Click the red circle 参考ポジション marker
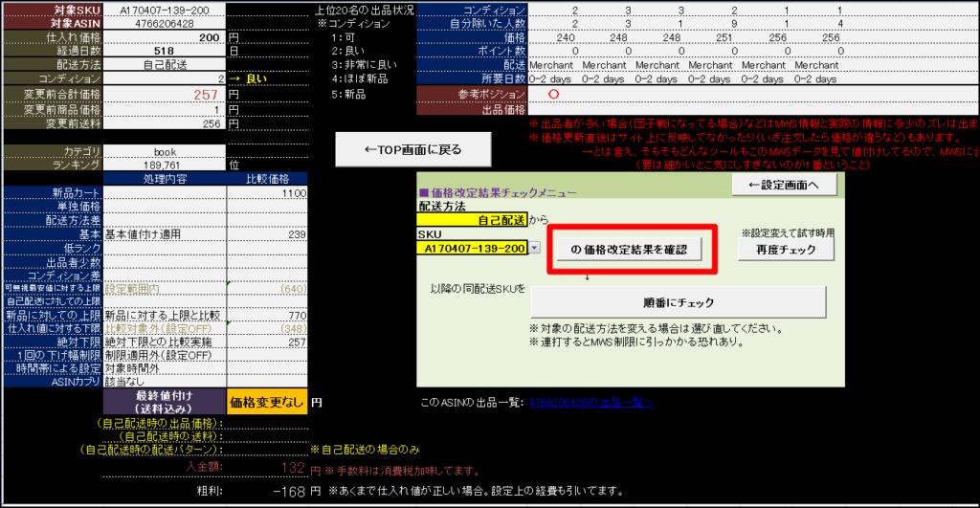 (x=552, y=94)
